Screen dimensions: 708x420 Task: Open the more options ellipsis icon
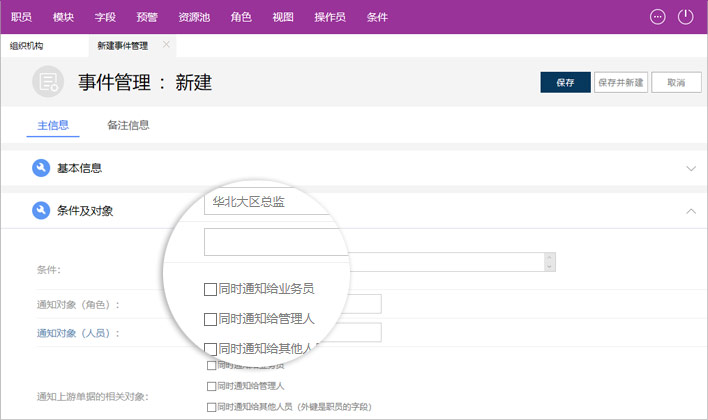[657, 17]
